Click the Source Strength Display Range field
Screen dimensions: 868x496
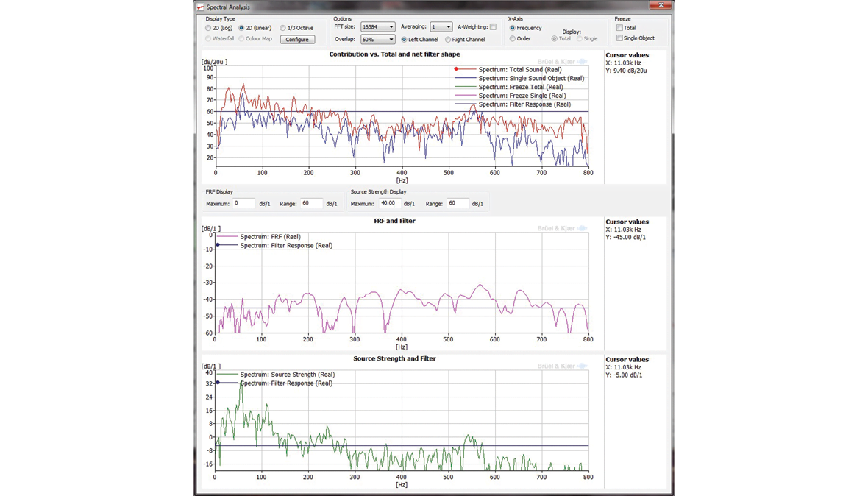(x=457, y=203)
